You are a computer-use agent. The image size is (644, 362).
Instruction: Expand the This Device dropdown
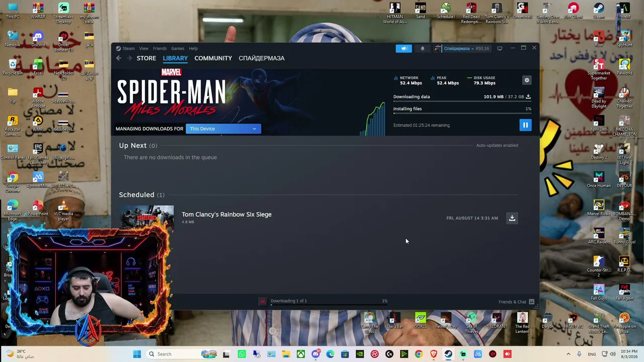pos(223,129)
